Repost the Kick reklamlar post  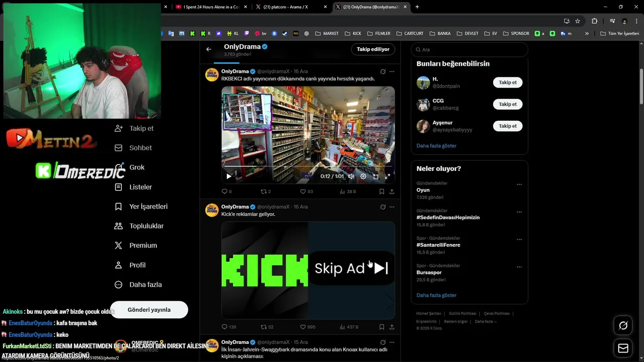pos(267,327)
